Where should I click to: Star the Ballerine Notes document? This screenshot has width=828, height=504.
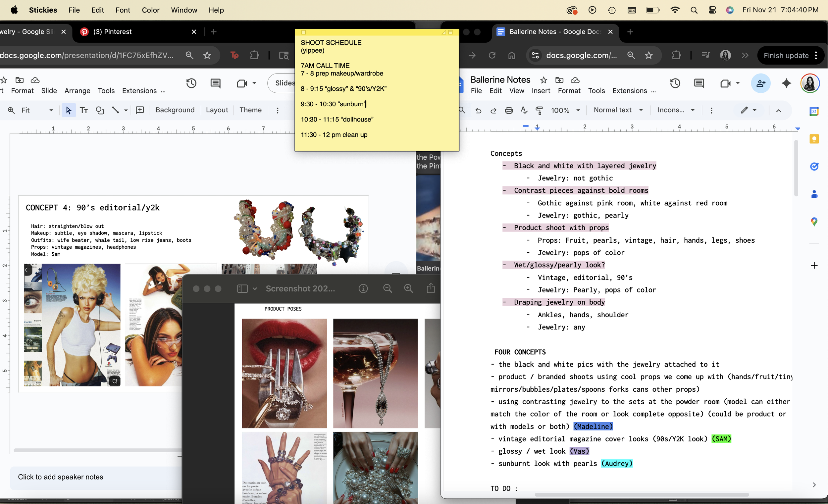[543, 80]
